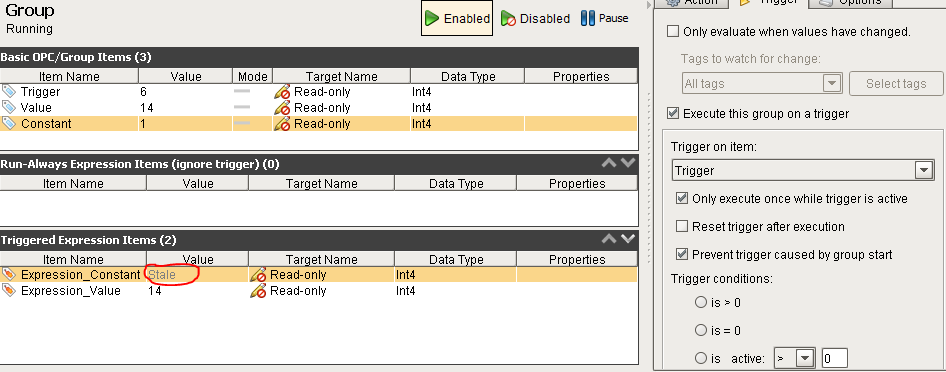946x372 pixels.
Task: Select the Constant item name
Action: point(46,124)
